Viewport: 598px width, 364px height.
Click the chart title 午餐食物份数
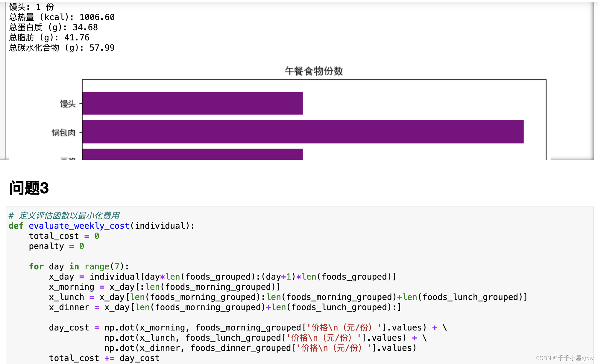(x=314, y=71)
